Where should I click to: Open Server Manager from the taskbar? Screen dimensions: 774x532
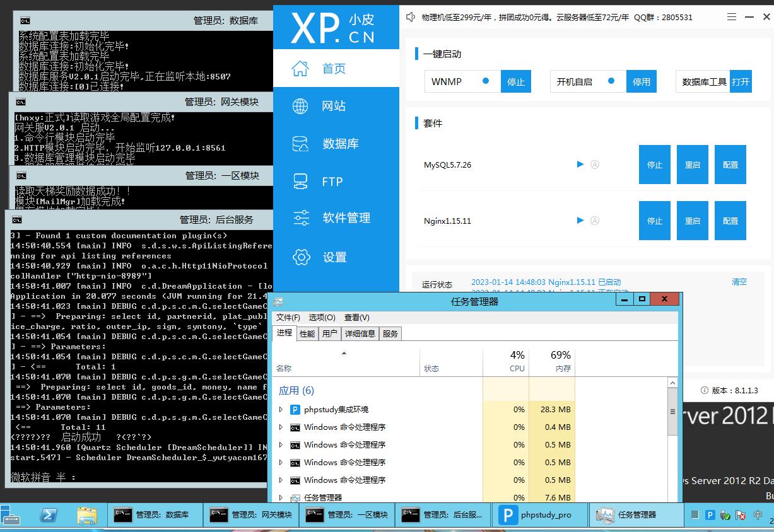point(11,516)
